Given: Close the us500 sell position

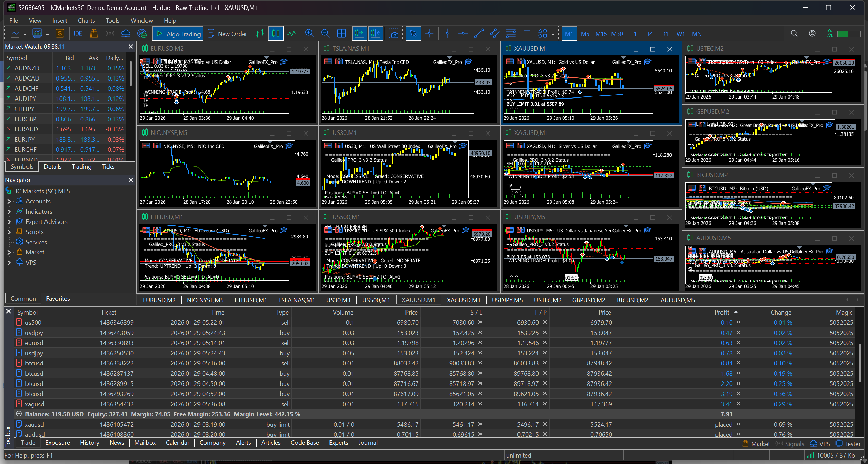Looking at the screenshot, I should click(x=738, y=322).
